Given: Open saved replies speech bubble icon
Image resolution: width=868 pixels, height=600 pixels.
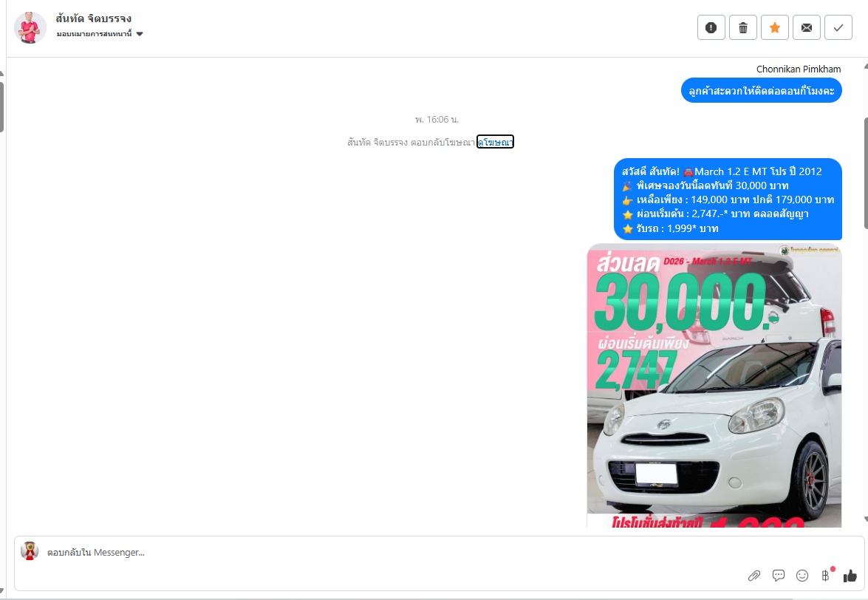Looking at the screenshot, I should [779, 576].
